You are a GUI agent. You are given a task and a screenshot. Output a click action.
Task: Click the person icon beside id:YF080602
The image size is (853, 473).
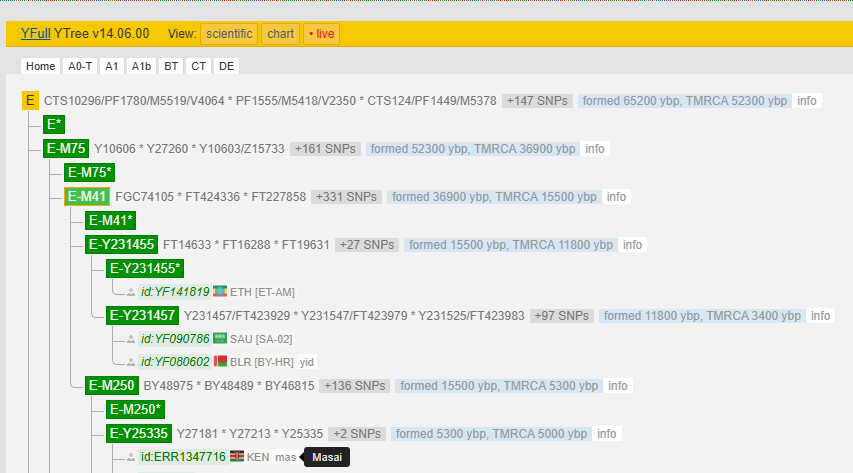coord(131,363)
